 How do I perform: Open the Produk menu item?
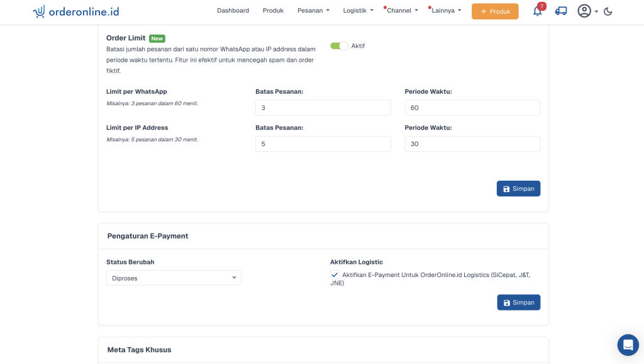[x=273, y=11]
